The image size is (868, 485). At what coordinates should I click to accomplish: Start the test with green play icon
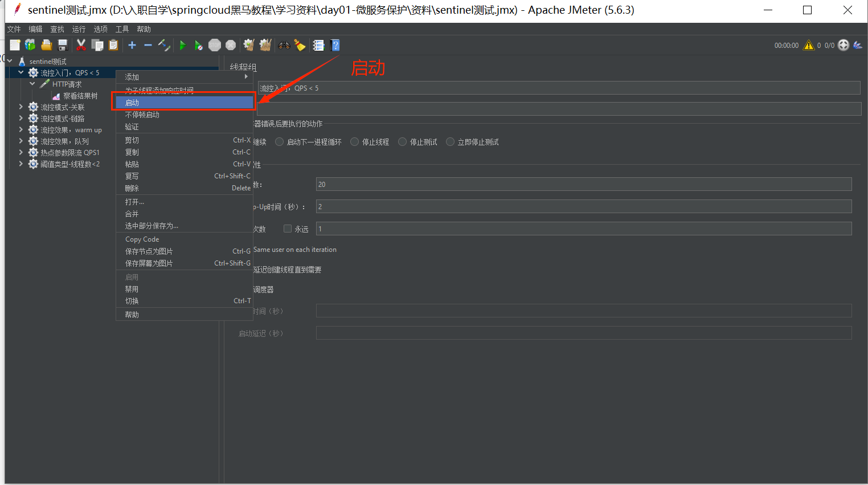pos(183,45)
